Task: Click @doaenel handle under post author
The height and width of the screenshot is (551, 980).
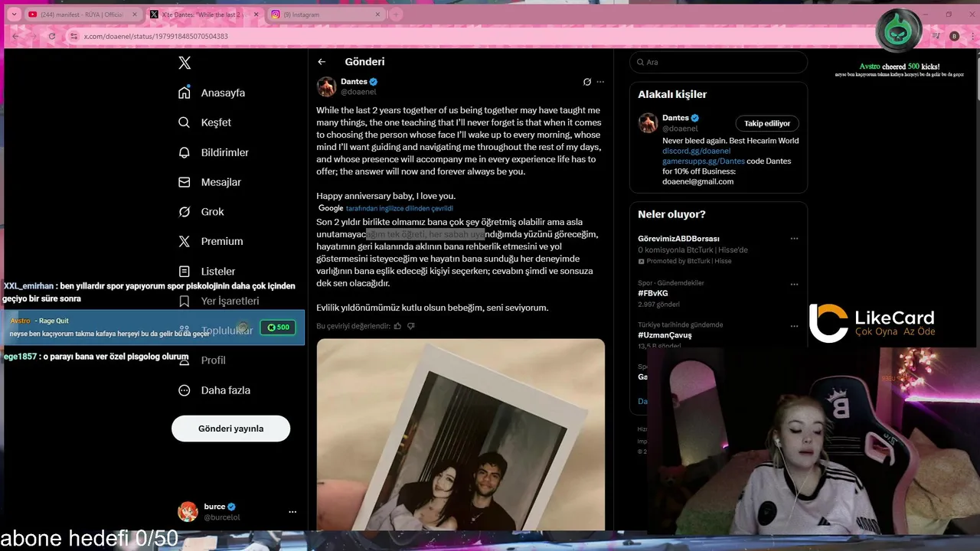Action: 358,92
